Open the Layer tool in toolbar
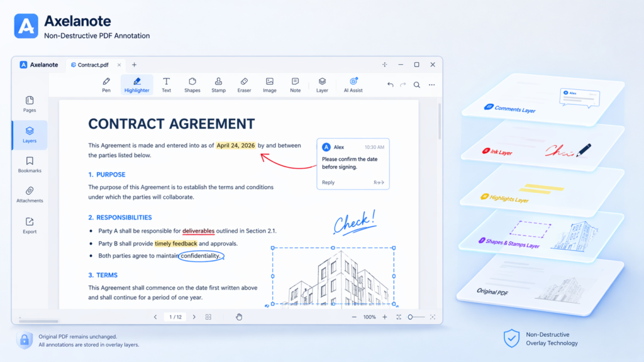This screenshot has width=644, height=362. coord(322,84)
